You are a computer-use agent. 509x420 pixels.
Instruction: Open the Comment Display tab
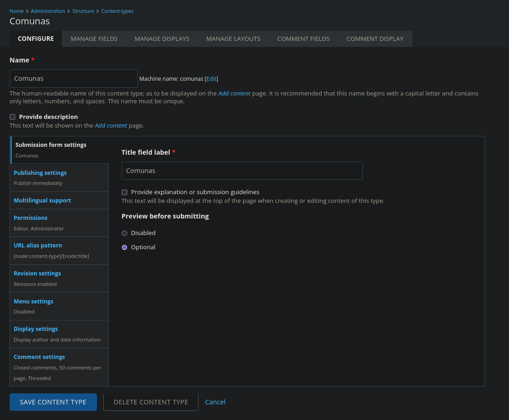375,39
